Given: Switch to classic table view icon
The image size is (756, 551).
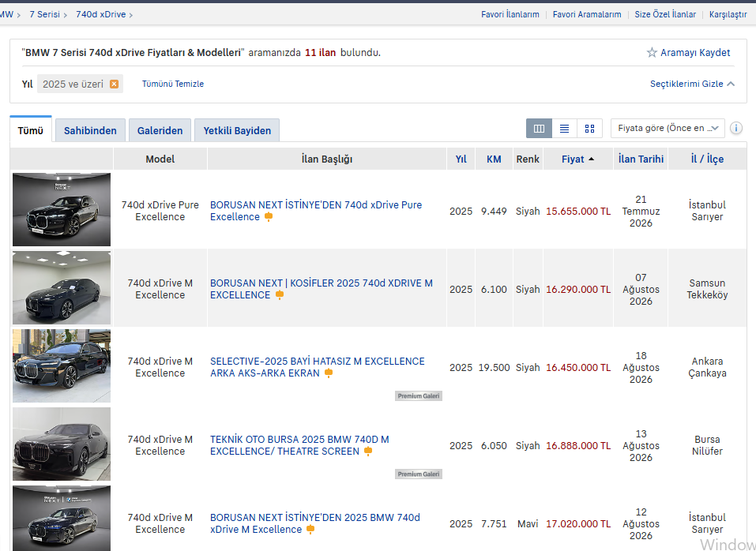Looking at the screenshot, I should tap(539, 129).
